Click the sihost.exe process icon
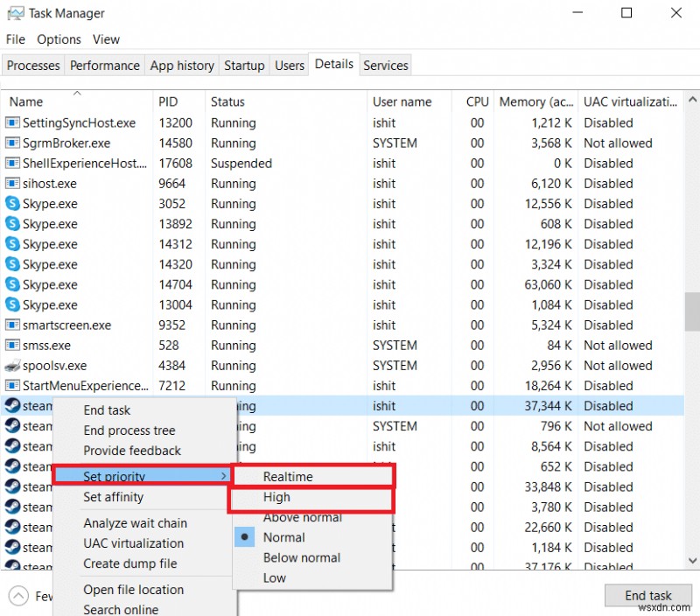Viewport: 700px width, 616px height. [x=12, y=184]
